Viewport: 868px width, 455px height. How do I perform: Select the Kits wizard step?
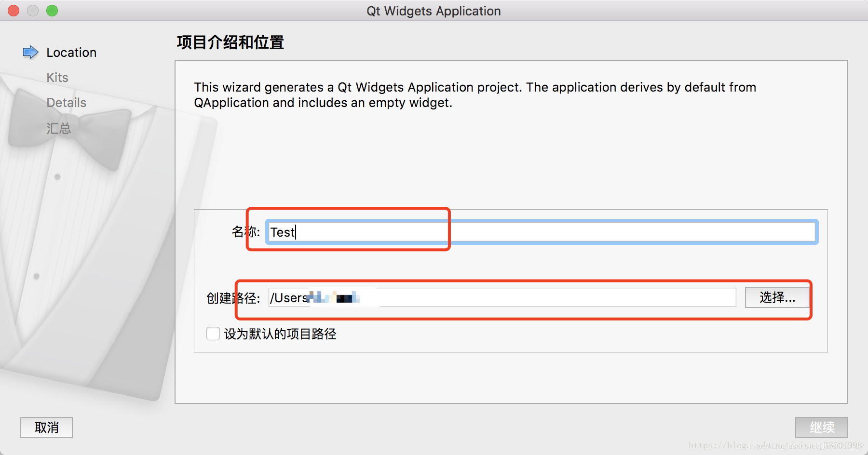coord(57,78)
